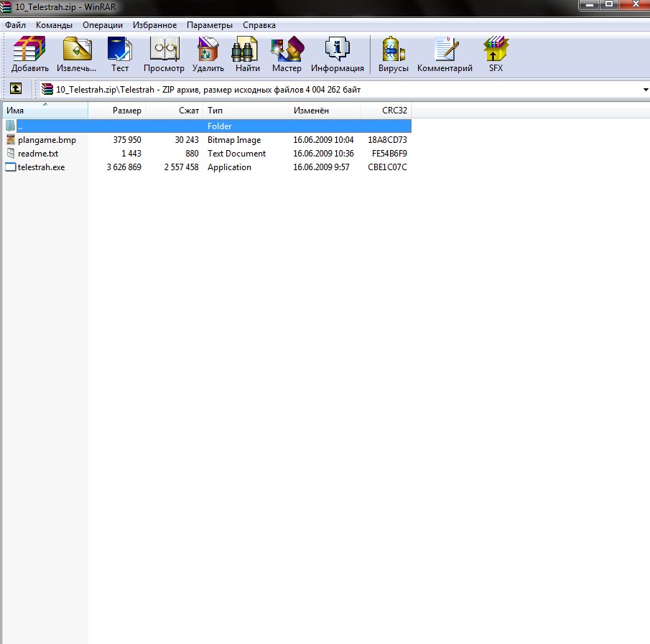650x644 pixels.
Task: Sort files by Сжат column header
Action: 175,111
